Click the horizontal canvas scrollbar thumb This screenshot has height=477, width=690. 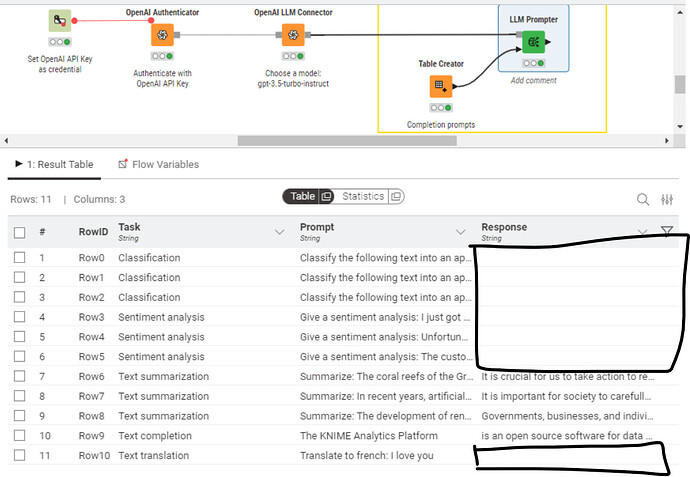347,141
